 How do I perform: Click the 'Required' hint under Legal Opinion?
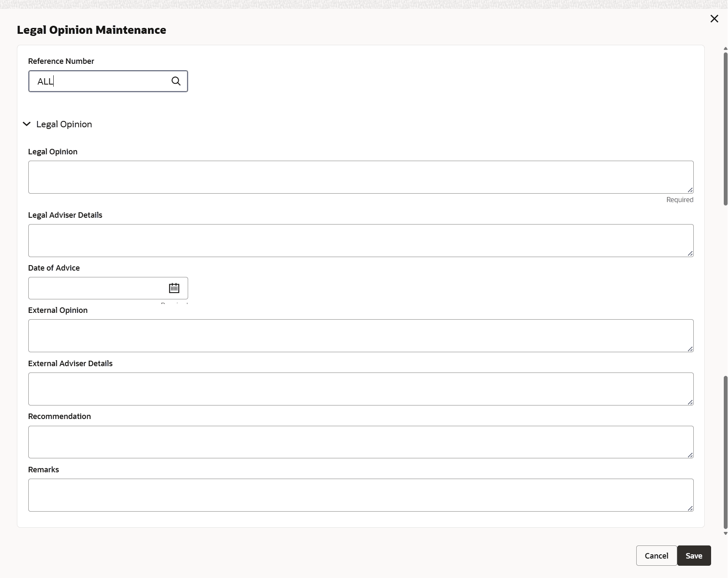(680, 200)
